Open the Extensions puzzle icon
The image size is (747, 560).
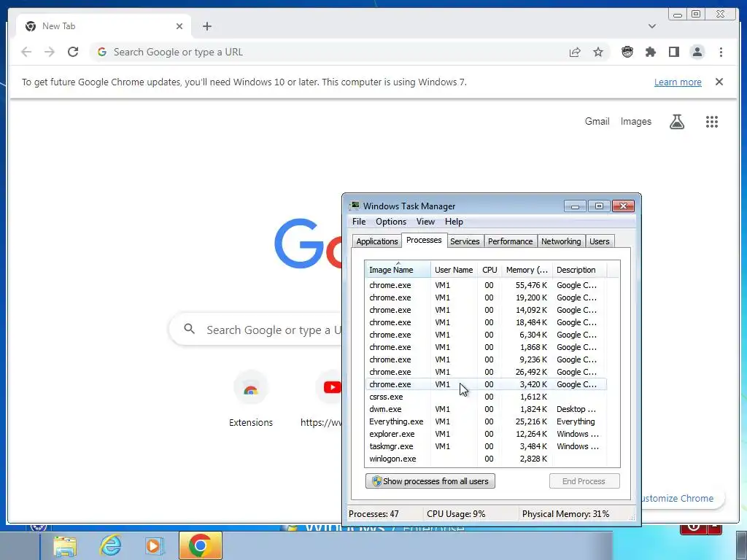point(650,52)
